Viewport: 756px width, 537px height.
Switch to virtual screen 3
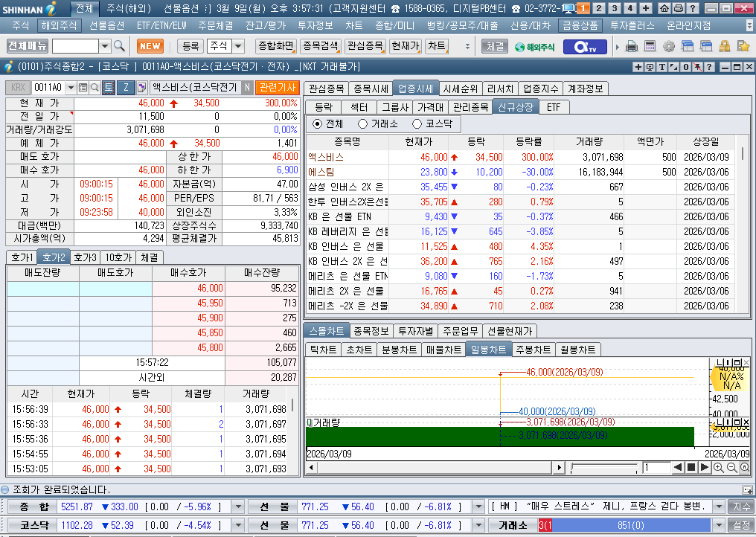615,8
